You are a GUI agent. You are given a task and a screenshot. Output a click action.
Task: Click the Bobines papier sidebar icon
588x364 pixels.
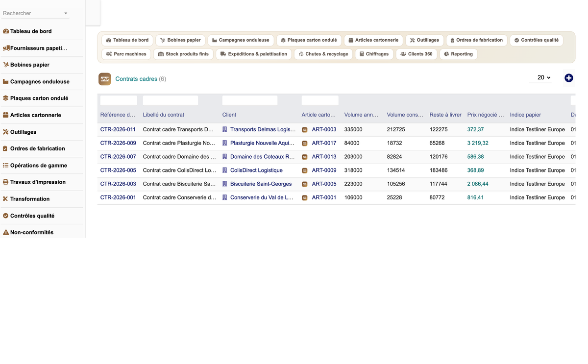pyautogui.click(x=6, y=65)
